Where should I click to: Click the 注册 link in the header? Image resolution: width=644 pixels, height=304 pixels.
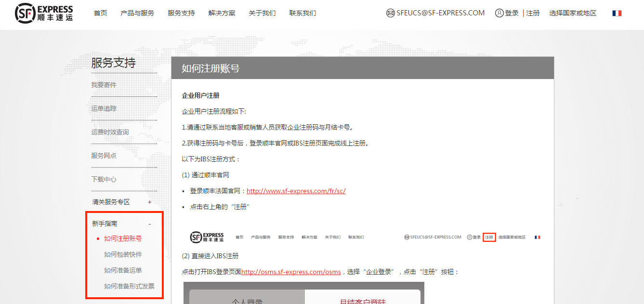(x=533, y=13)
